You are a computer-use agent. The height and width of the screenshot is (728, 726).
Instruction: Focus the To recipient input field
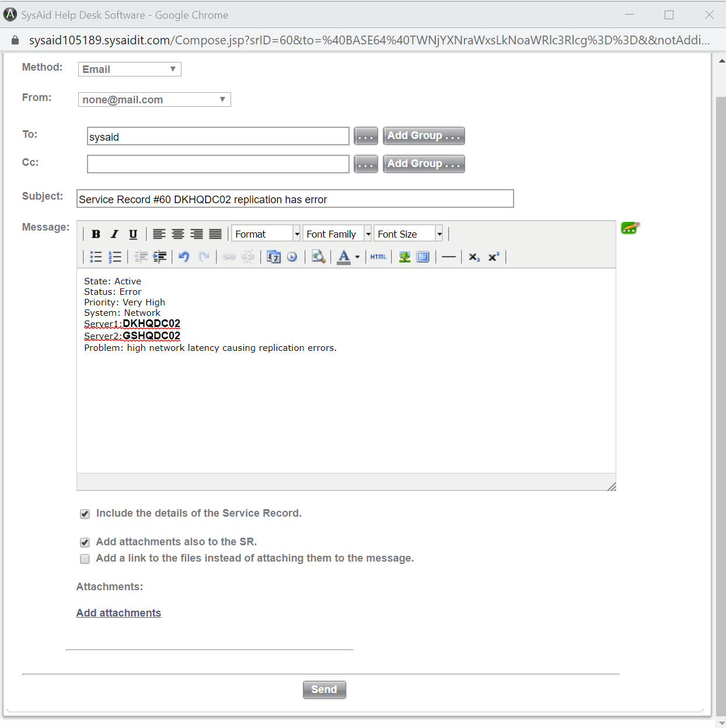pyautogui.click(x=218, y=136)
